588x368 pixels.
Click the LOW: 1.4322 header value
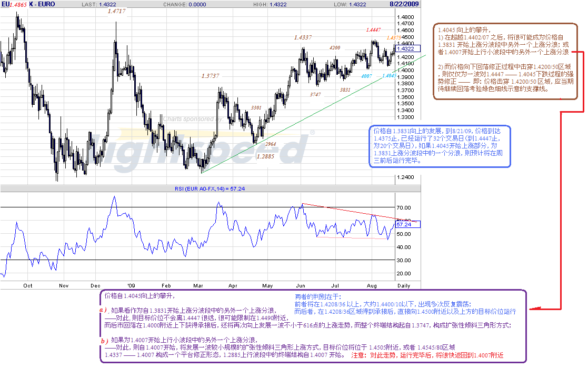[350, 5]
